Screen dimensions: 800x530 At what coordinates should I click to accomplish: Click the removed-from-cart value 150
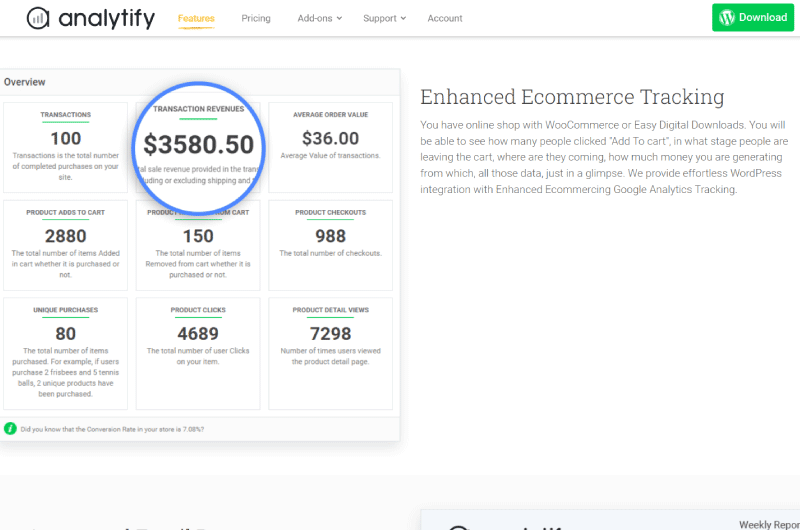point(198,236)
